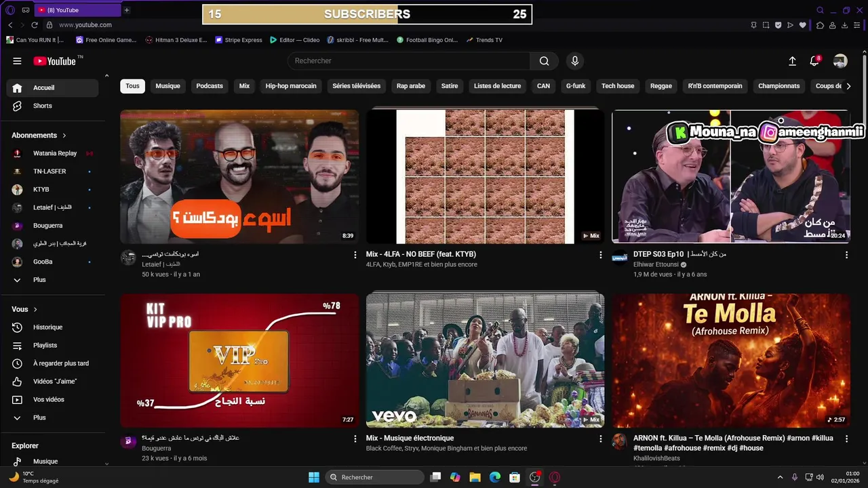
Task: Show hidden system tray icons chevron
Action: tap(780, 477)
